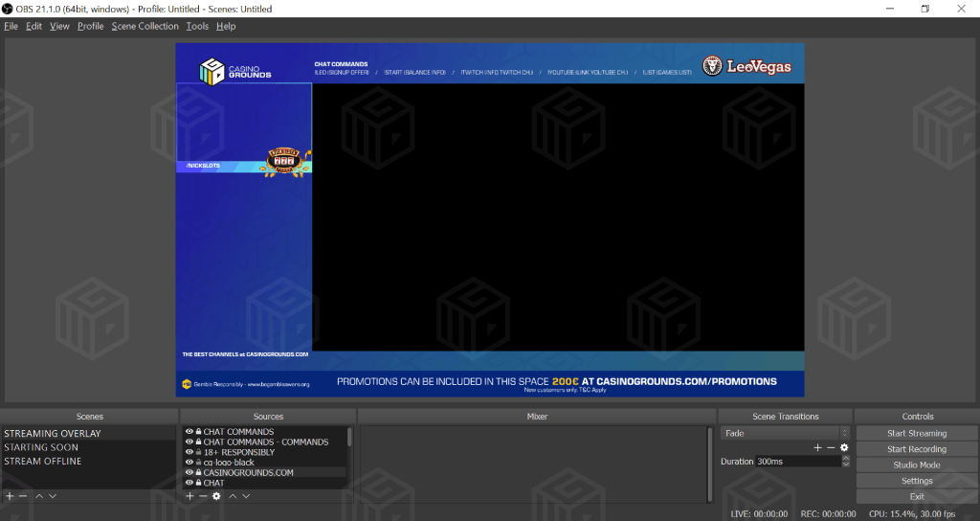The image size is (980, 521).
Task: Move source down in Sources list
Action: (246, 496)
